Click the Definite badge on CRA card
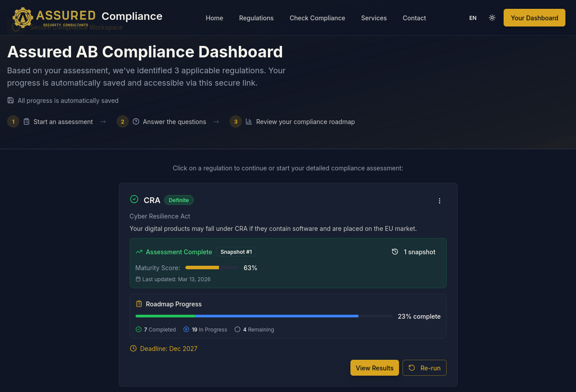Viewport: 576px width, 392px height. (x=179, y=200)
